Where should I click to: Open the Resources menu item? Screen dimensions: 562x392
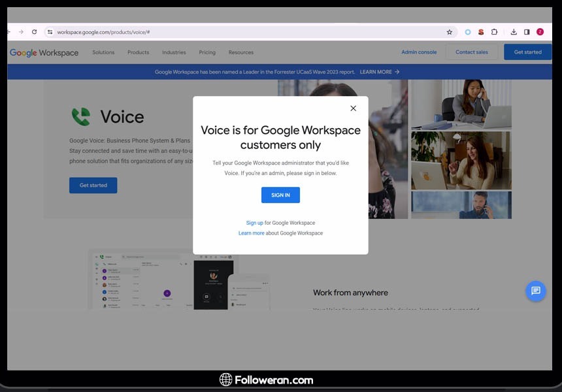click(240, 52)
